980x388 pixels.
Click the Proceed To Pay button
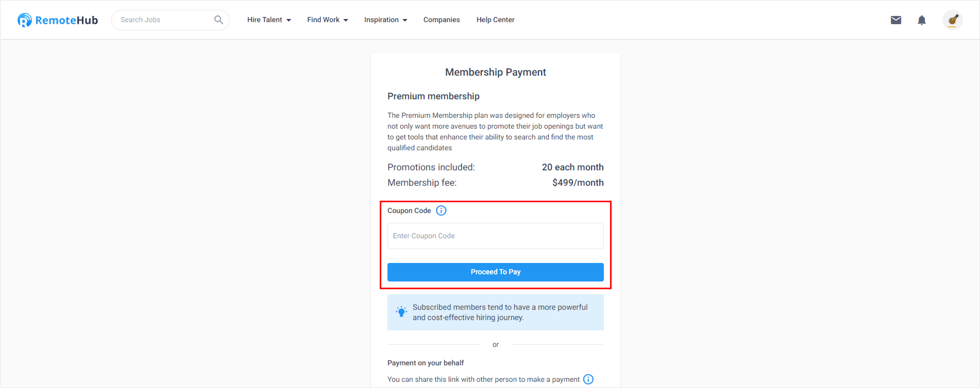click(495, 272)
